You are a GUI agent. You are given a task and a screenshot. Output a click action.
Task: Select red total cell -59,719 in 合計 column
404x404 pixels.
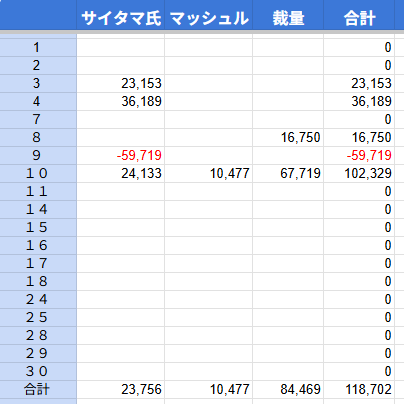click(359, 155)
